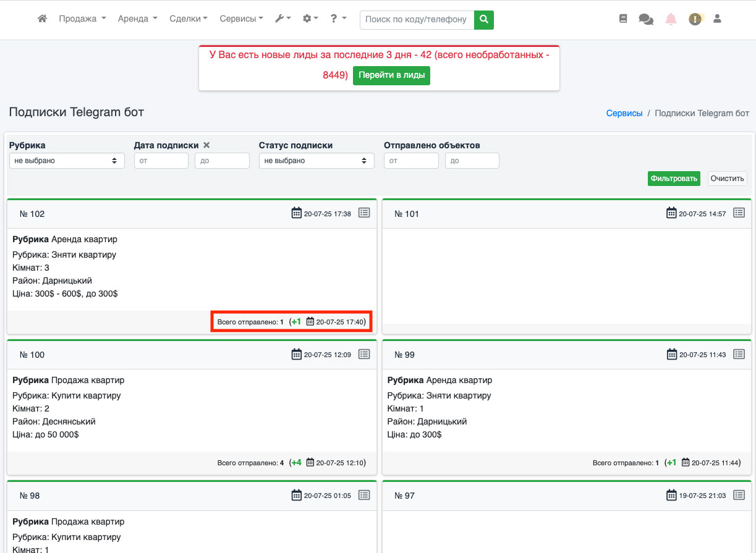Click the home icon in navbar
This screenshot has height=553, width=756.
tap(42, 19)
